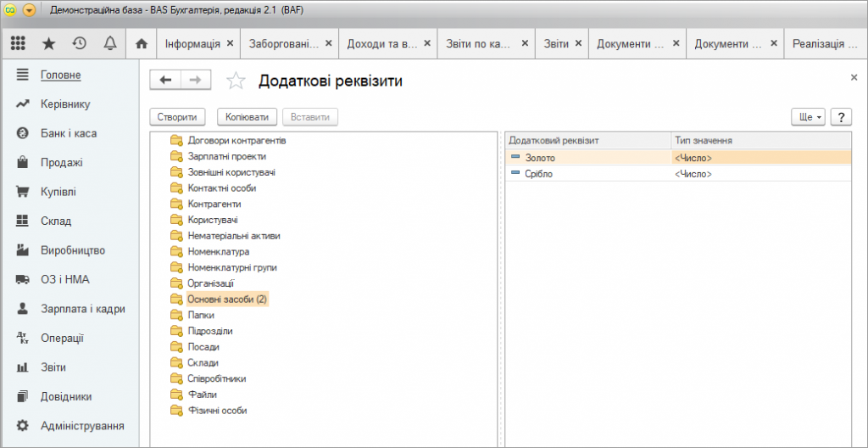Click the Золото attribute row icon
The width and height of the screenshot is (868, 448).
point(515,158)
